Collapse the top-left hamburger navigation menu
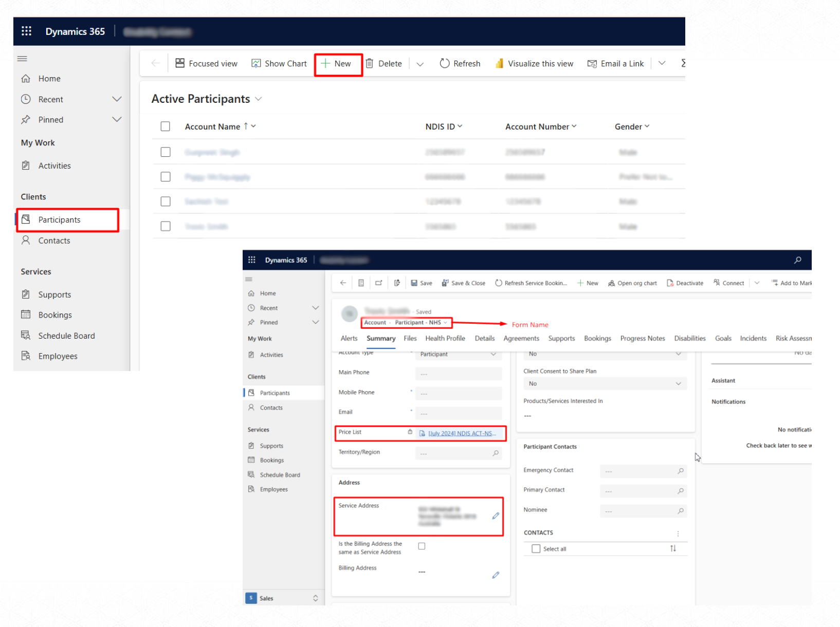 [x=22, y=59]
